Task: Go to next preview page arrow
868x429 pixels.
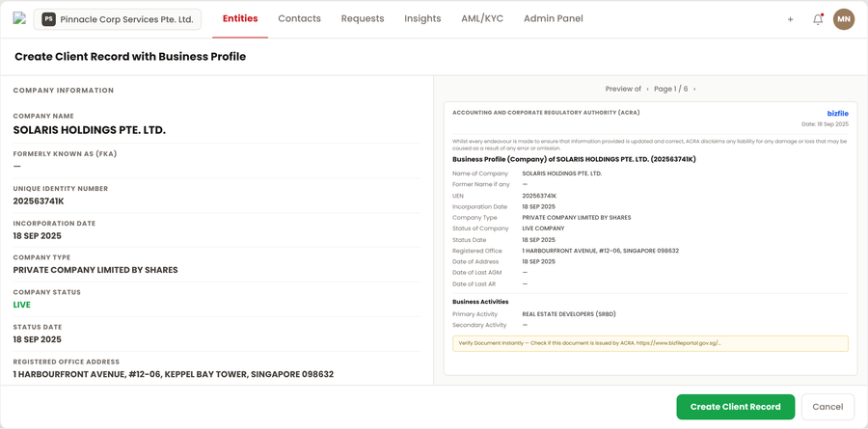Action: (694, 89)
